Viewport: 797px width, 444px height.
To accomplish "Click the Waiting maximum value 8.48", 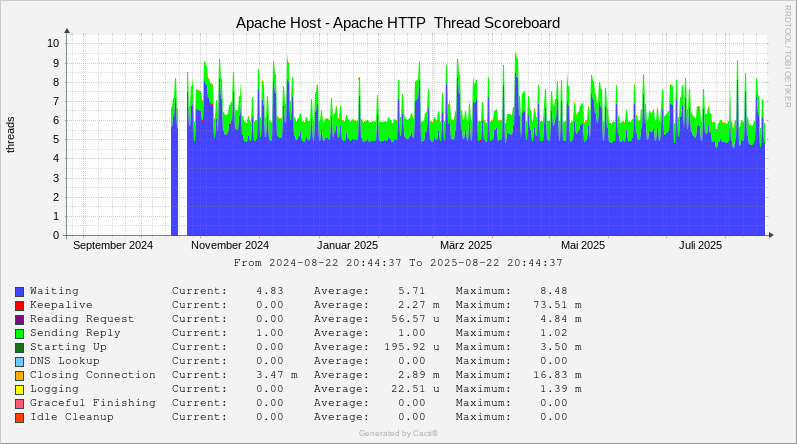I will (554, 291).
